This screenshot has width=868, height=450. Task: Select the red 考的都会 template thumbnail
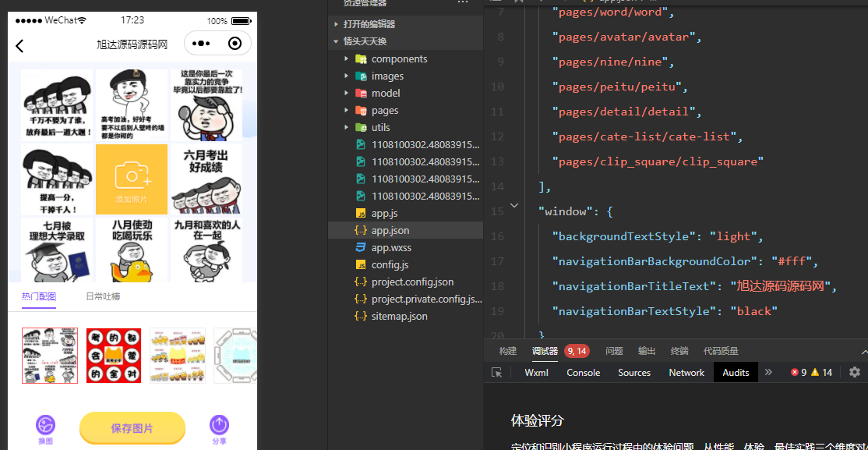(x=114, y=356)
